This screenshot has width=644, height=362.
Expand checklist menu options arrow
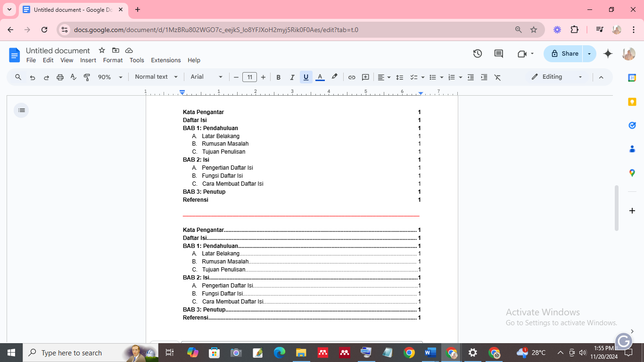click(x=423, y=77)
